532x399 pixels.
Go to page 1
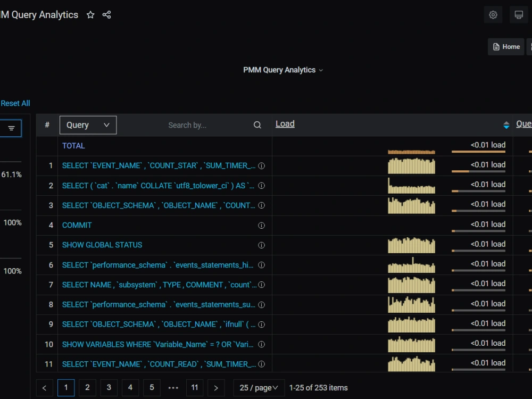[x=66, y=387]
